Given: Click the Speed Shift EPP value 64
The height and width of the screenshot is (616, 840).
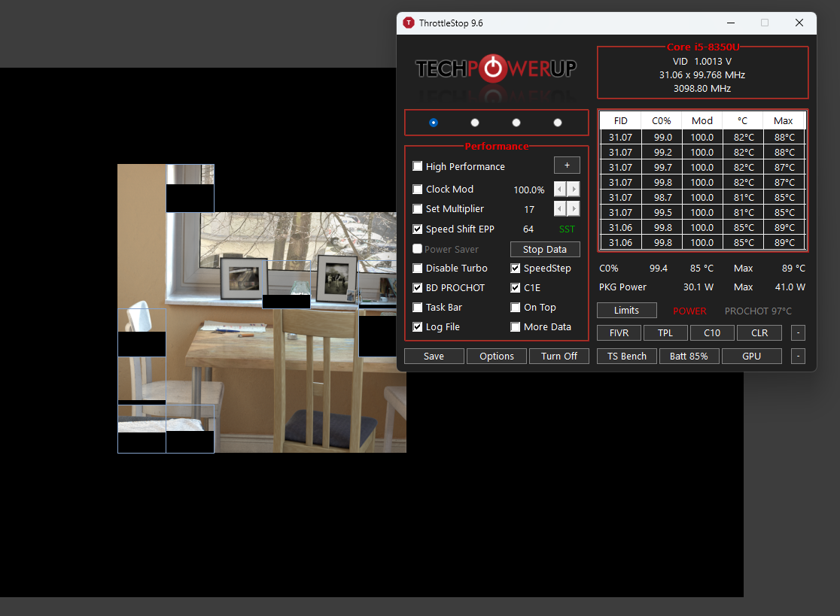Looking at the screenshot, I should coord(528,229).
